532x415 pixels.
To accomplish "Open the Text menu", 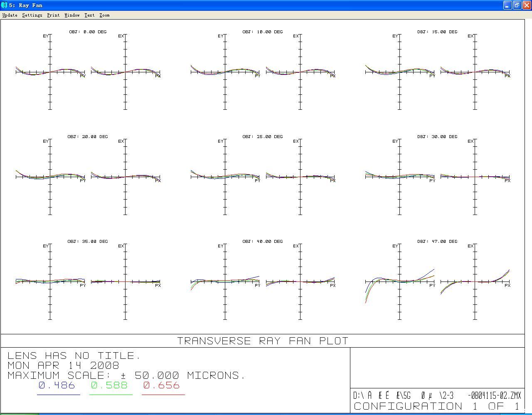I will tap(89, 15).
